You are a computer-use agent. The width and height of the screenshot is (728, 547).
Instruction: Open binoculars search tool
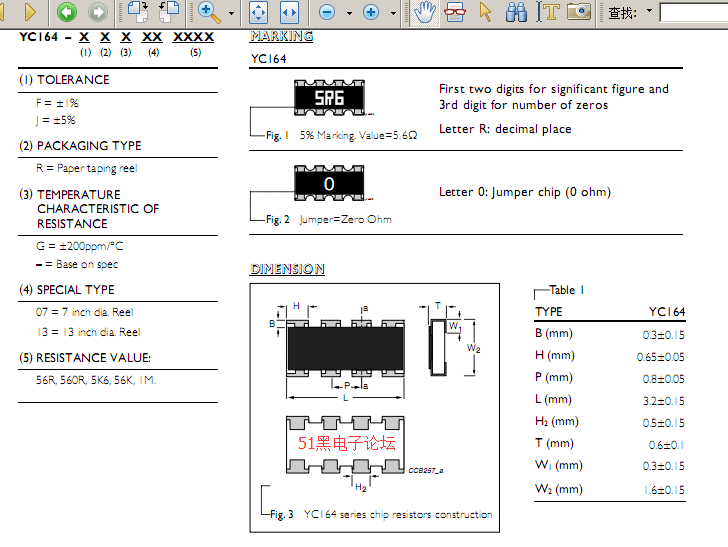[516, 12]
